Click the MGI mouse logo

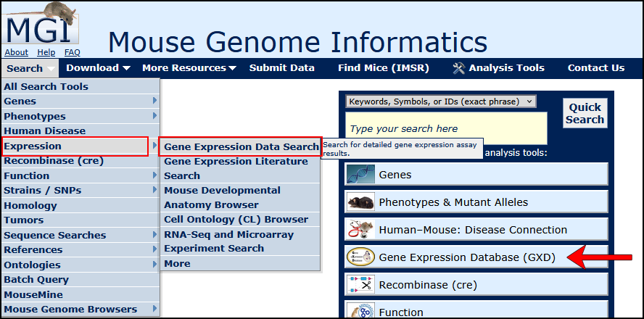[x=42, y=25]
